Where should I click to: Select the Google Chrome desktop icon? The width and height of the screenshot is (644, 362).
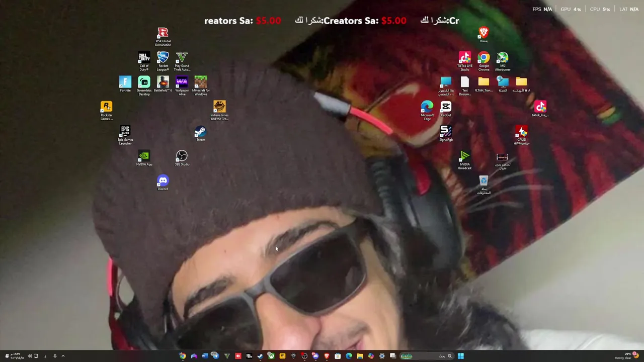484,61
